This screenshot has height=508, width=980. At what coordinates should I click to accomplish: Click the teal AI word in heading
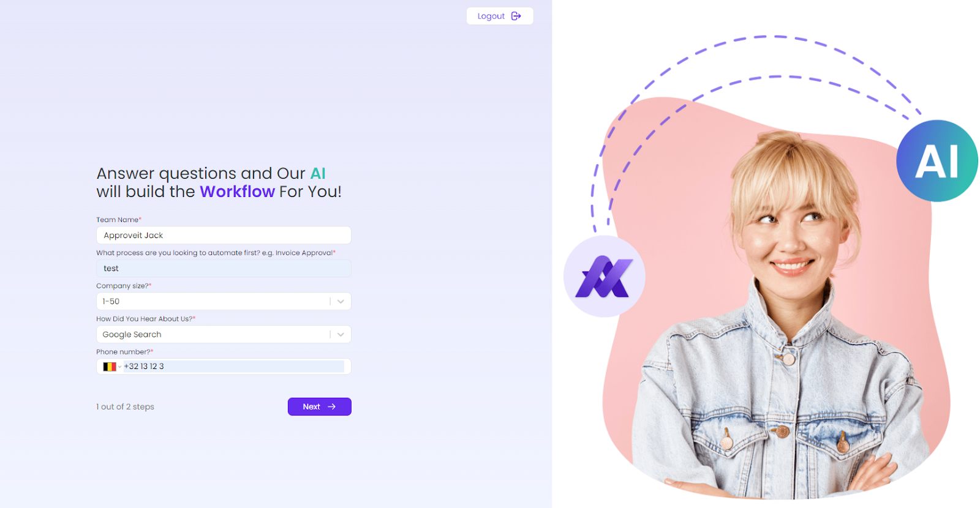click(x=318, y=173)
